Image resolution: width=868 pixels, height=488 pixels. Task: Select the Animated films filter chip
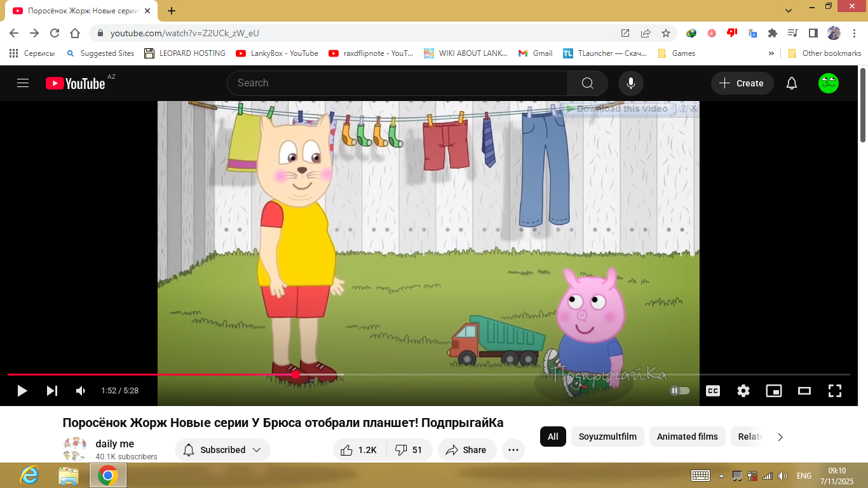pyautogui.click(x=688, y=437)
